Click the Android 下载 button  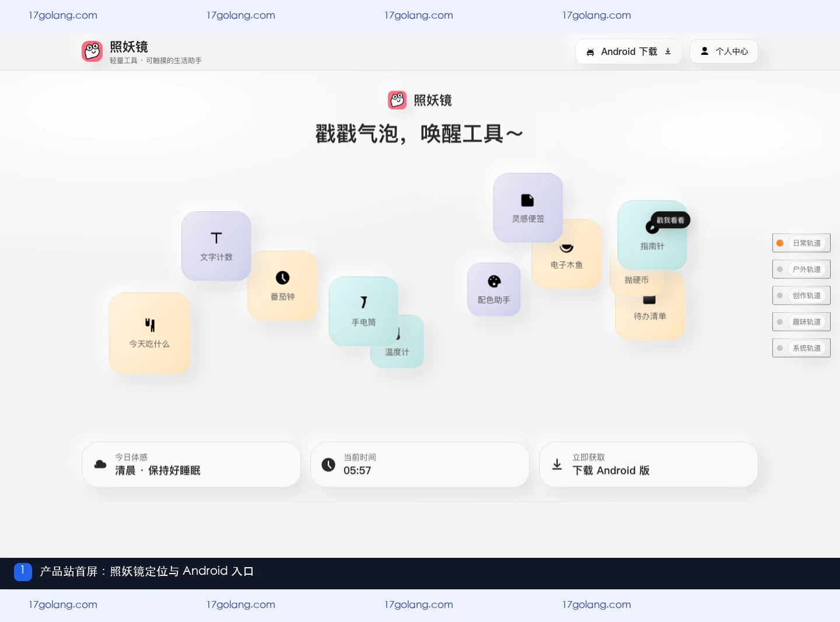pyautogui.click(x=629, y=51)
